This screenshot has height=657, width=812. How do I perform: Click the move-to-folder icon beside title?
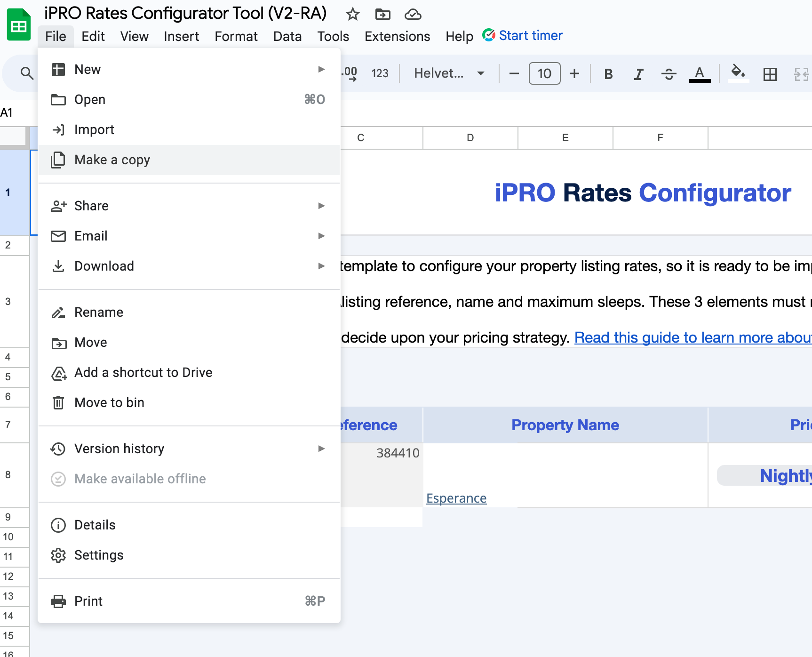point(382,14)
